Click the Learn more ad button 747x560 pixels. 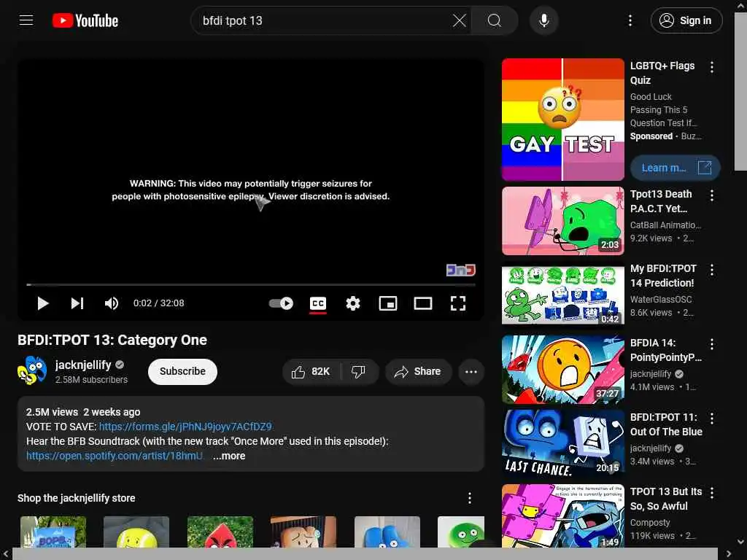[x=675, y=168]
